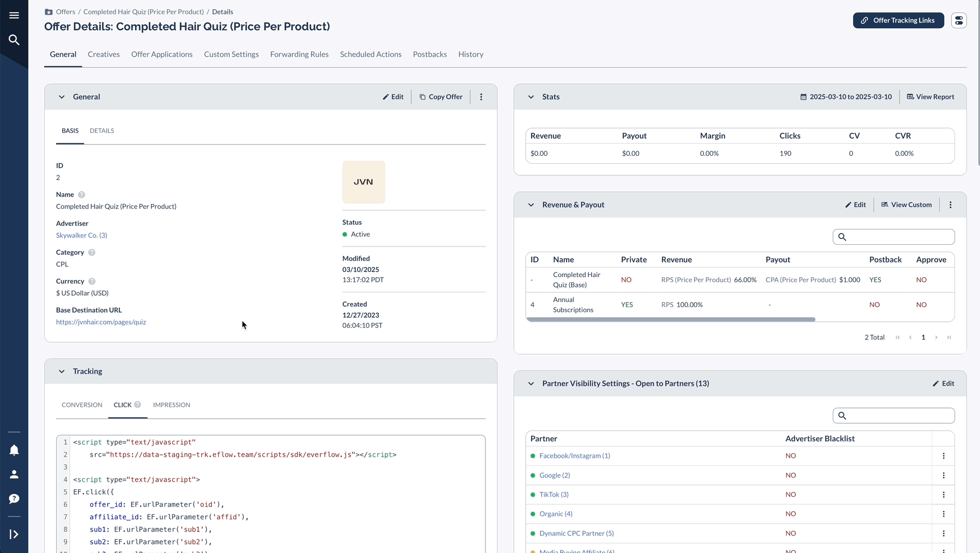Open Revenue & Payout three-dot menu
Image resolution: width=980 pixels, height=553 pixels.
(x=951, y=205)
